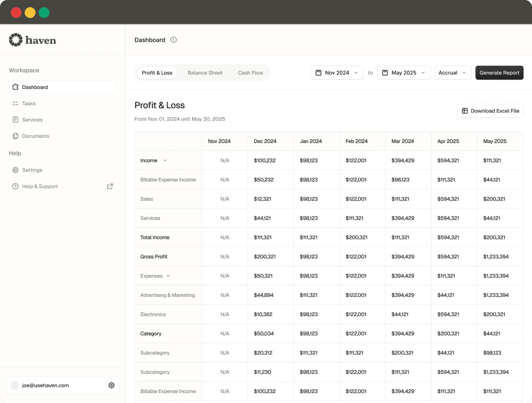Click the joe@usehaven.com account button

[62, 385]
